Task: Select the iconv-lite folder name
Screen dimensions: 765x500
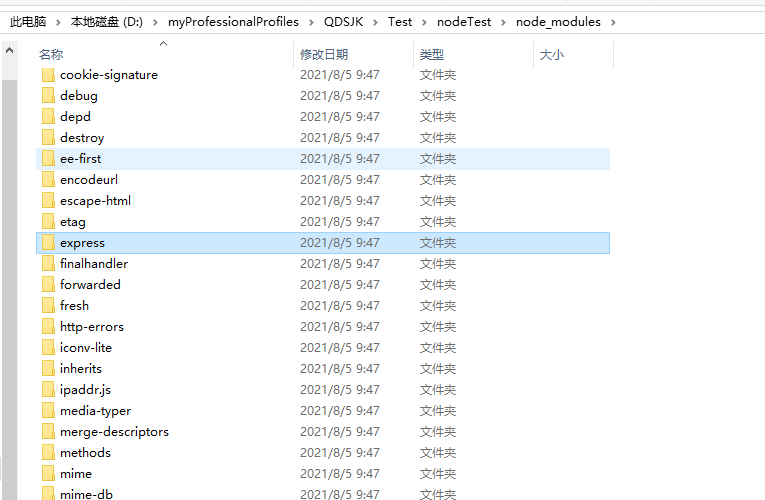Action: [86, 347]
